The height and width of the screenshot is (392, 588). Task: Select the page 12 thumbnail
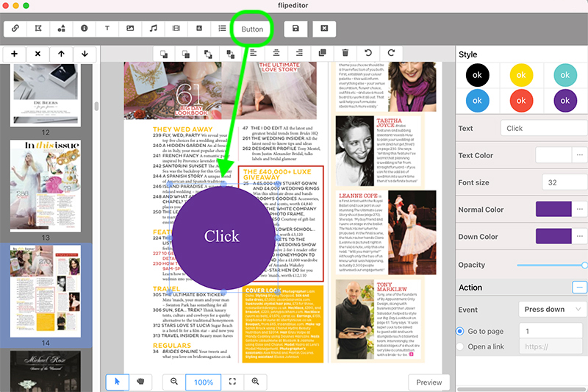click(46, 96)
